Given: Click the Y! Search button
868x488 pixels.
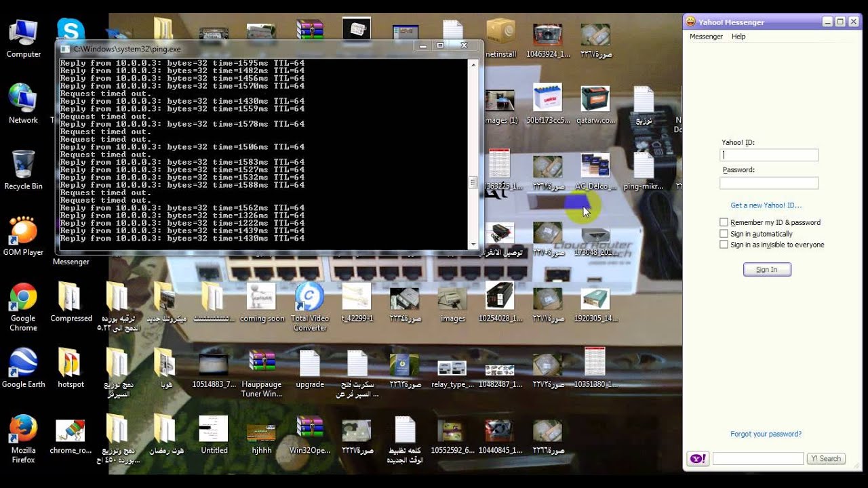Looking at the screenshot, I should tap(825, 459).
